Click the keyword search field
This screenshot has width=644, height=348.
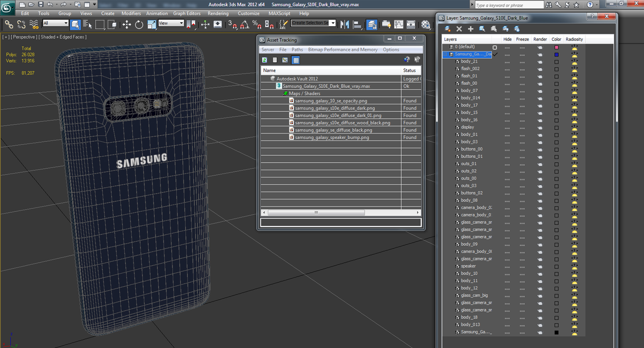pos(509,5)
